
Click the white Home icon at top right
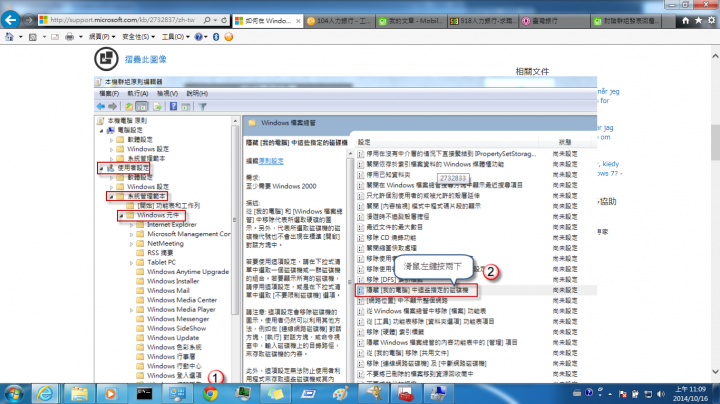pyautogui.click(x=686, y=20)
